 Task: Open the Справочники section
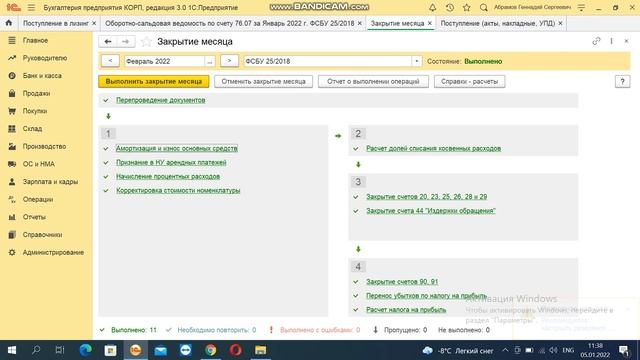(42, 235)
